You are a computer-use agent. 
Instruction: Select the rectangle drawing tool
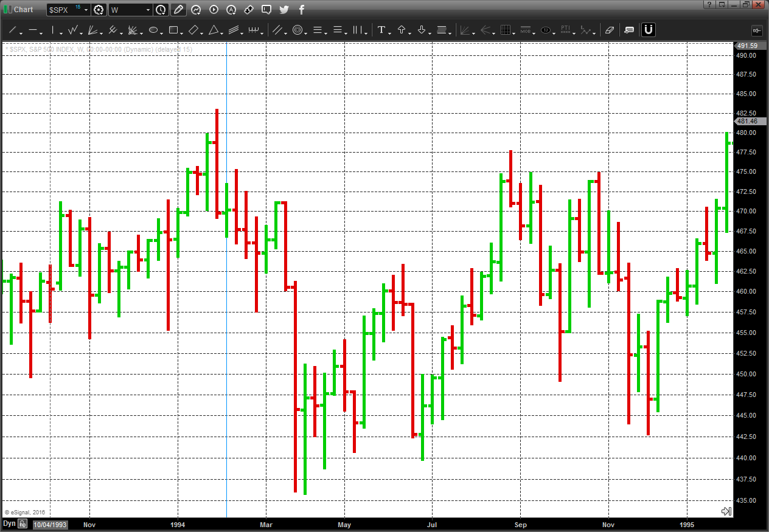click(x=173, y=30)
